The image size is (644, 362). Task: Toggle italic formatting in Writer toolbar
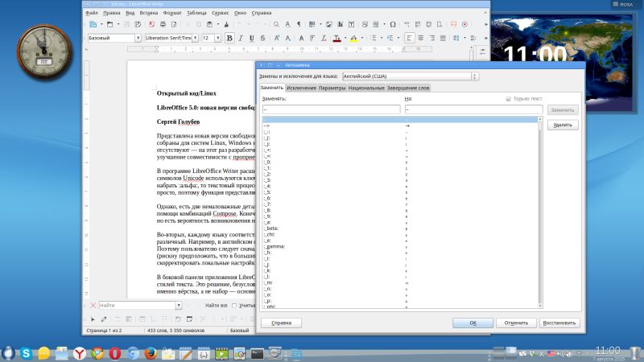241,38
